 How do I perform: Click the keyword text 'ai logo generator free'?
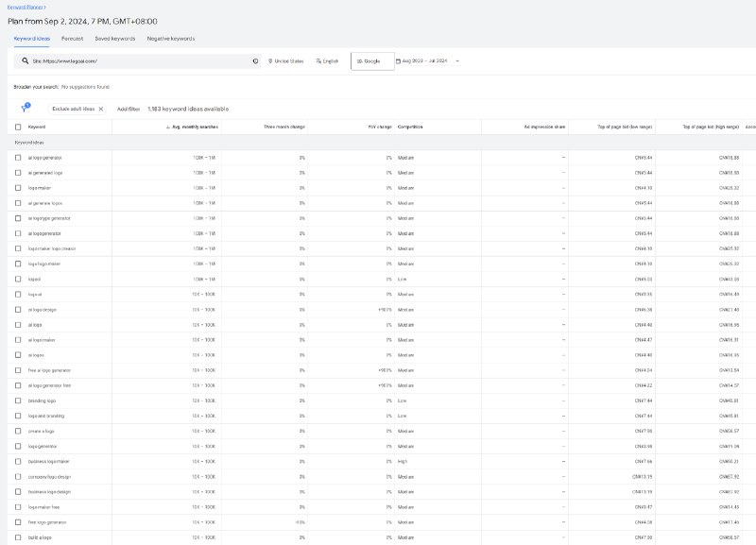click(49, 385)
